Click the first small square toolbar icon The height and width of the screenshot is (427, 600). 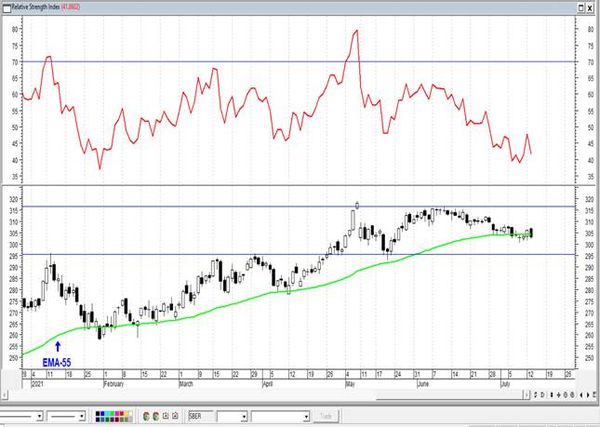(166, 416)
